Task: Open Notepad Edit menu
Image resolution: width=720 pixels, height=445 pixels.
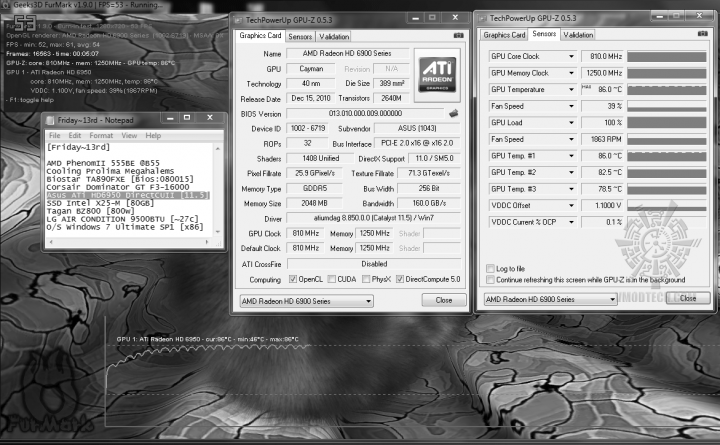Action: (x=75, y=135)
